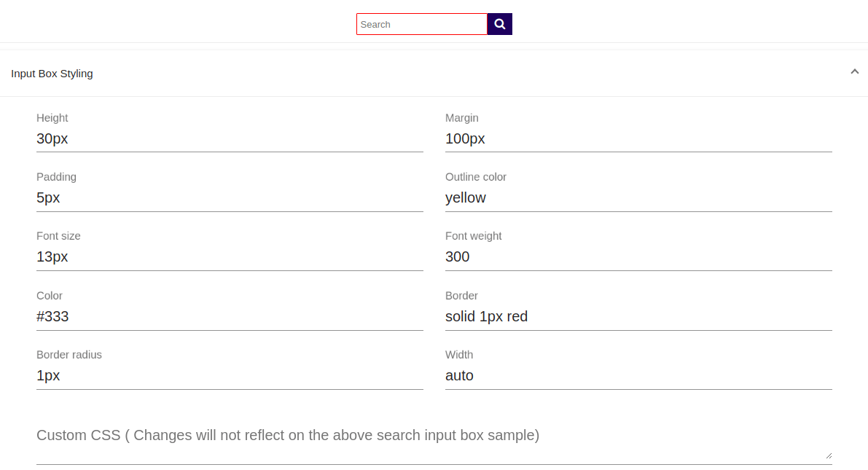Click the Custom CSS textarea resize handle
This screenshot has width=868, height=470.
[x=829, y=455]
